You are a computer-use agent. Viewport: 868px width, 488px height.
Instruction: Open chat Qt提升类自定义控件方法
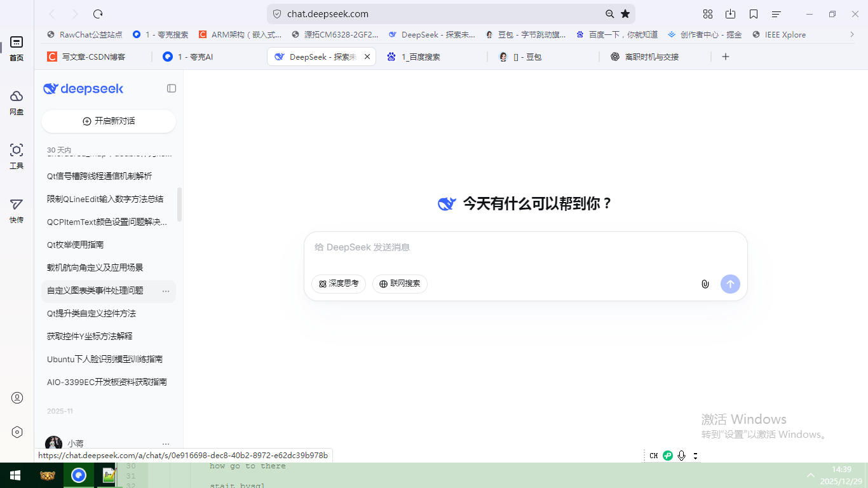(x=109, y=313)
